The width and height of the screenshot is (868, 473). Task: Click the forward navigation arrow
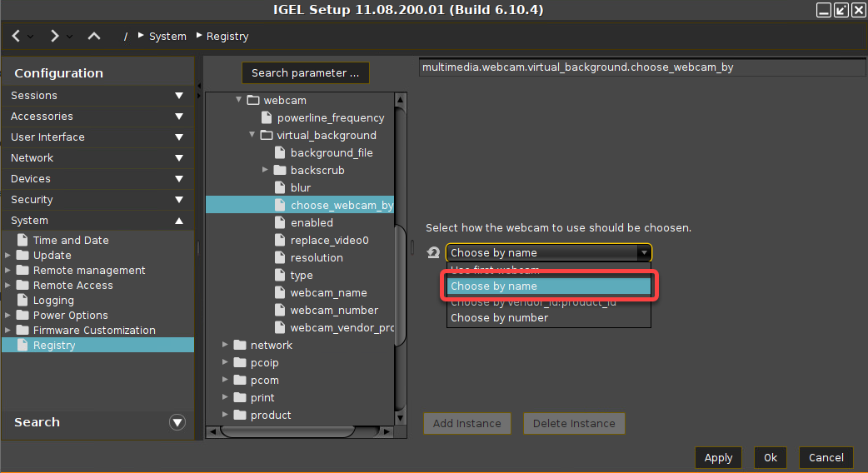(x=55, y=36)
